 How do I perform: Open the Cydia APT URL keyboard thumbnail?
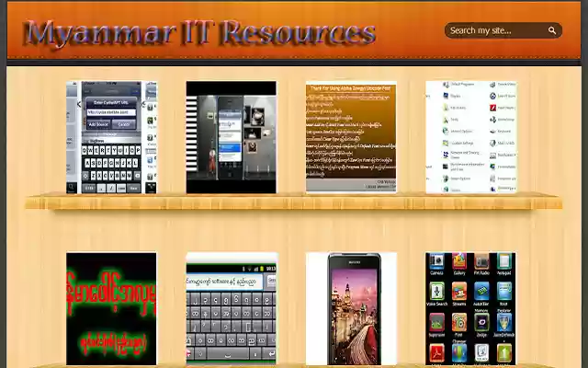[x=112, y=137]
